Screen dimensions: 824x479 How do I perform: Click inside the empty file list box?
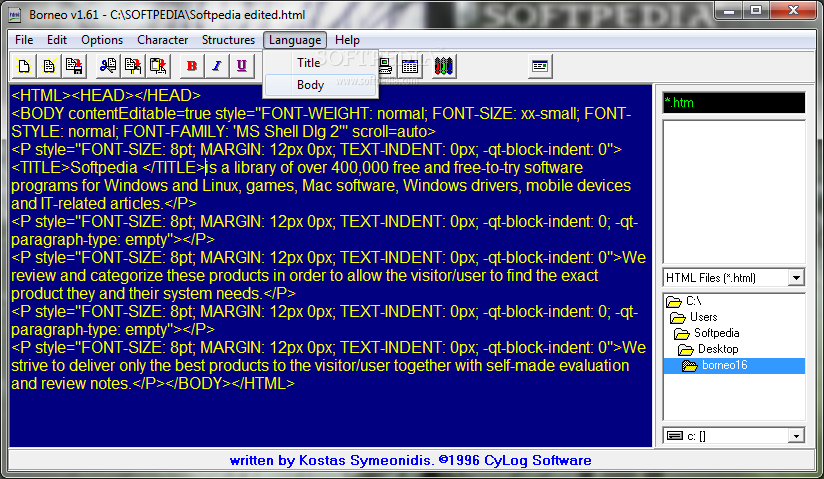(x=734, y=192)
